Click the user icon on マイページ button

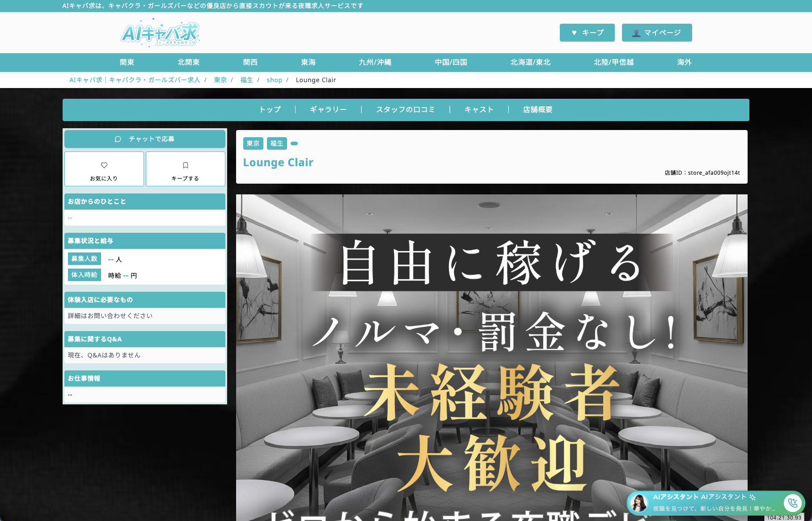[x=636, y=33]
